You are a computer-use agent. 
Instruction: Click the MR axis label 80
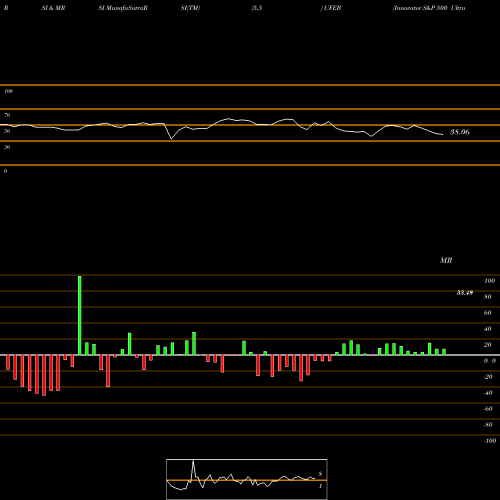point(488,297)
